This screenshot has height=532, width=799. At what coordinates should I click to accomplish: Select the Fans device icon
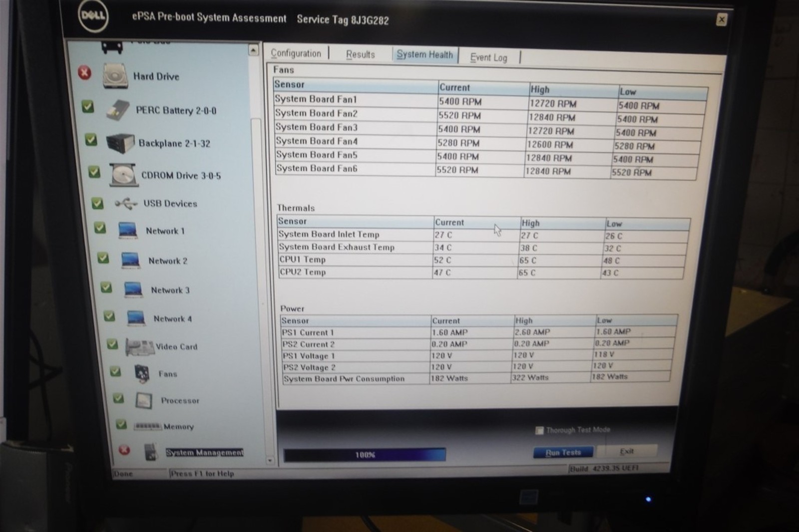[142, 373]
